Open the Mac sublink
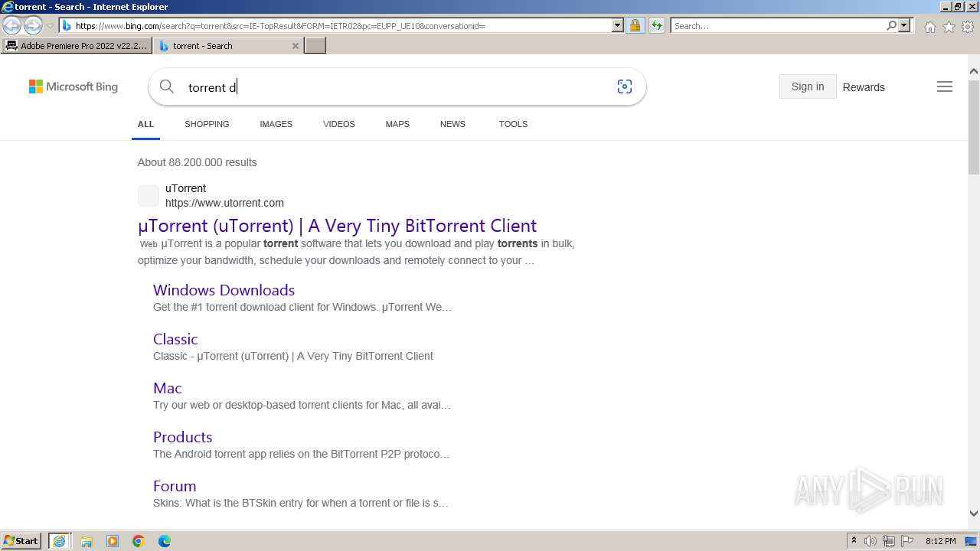Viewport: 980px width, 551px height. [x=168, y=388]
